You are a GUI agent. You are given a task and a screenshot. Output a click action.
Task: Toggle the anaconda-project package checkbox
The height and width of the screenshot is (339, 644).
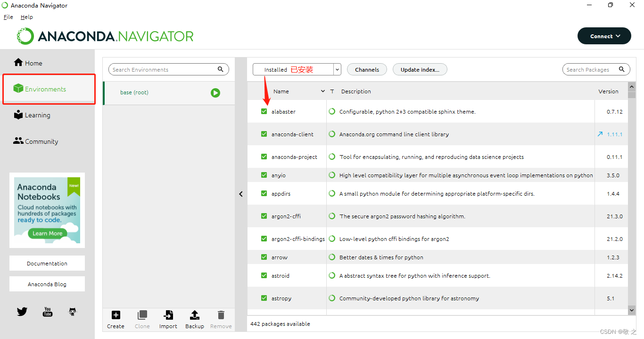pos(264,157)
